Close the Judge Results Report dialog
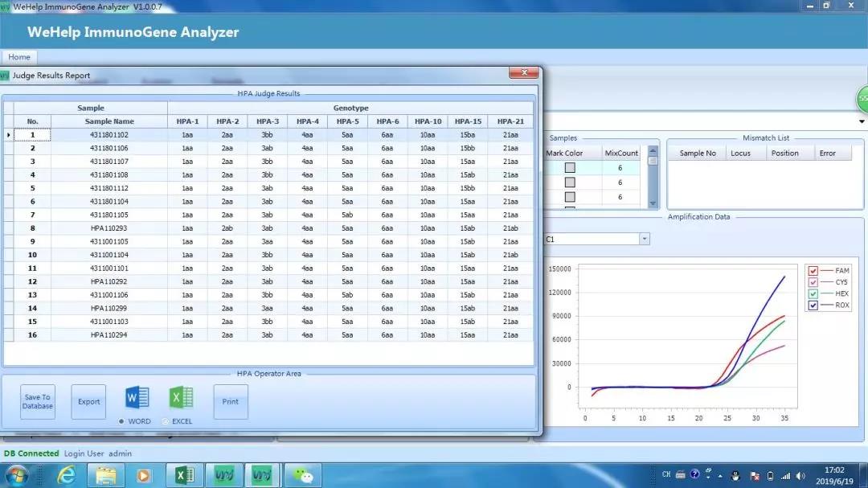 click(523, 72)
